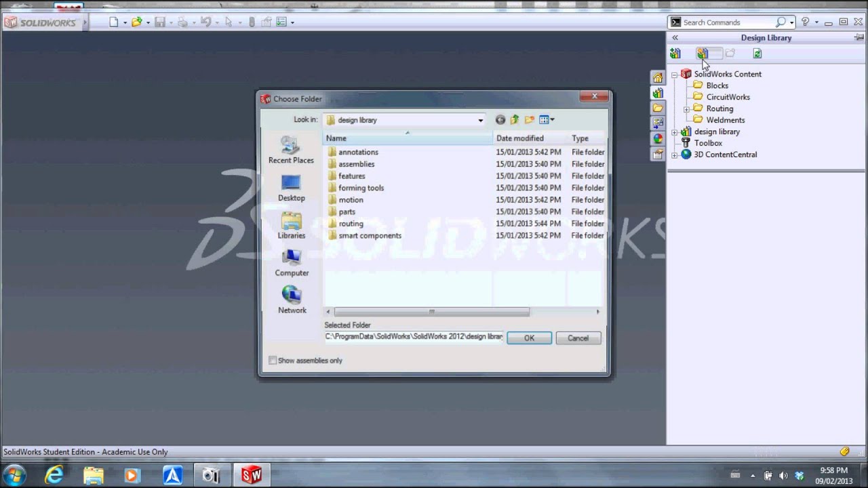Open the Design Library task pane tab
868x488 pixels.
click(658, 93)
